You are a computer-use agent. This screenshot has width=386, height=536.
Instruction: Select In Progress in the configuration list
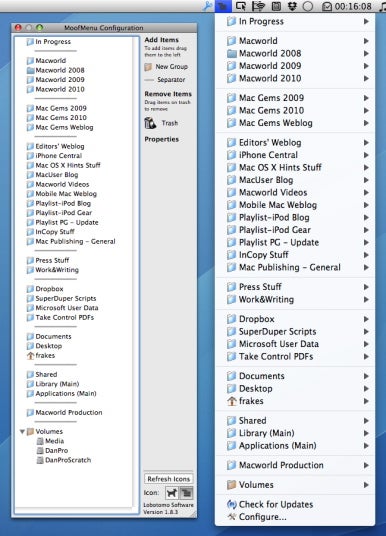pyautogui.click(x=49, y=42)
